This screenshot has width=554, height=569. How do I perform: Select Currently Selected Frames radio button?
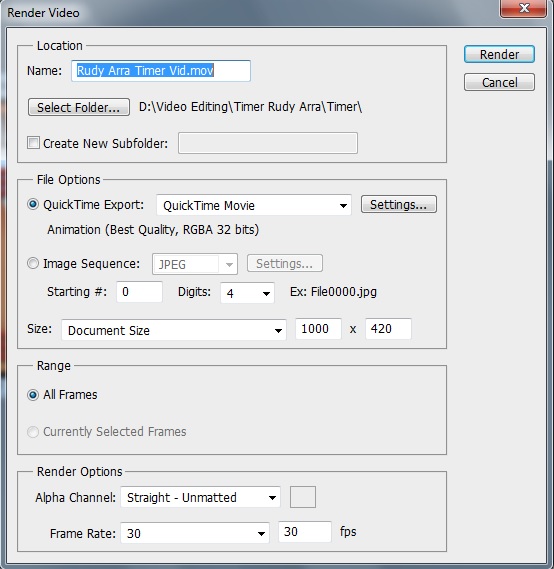33,432
